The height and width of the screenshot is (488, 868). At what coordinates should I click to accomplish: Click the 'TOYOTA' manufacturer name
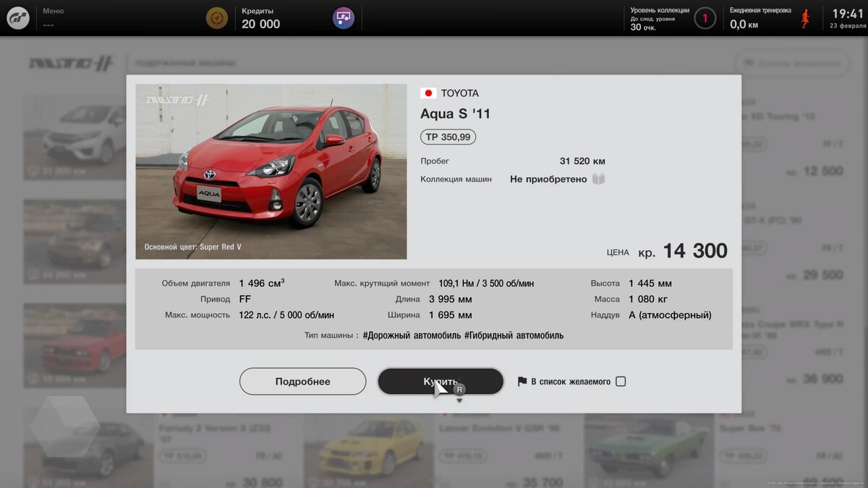460,93
